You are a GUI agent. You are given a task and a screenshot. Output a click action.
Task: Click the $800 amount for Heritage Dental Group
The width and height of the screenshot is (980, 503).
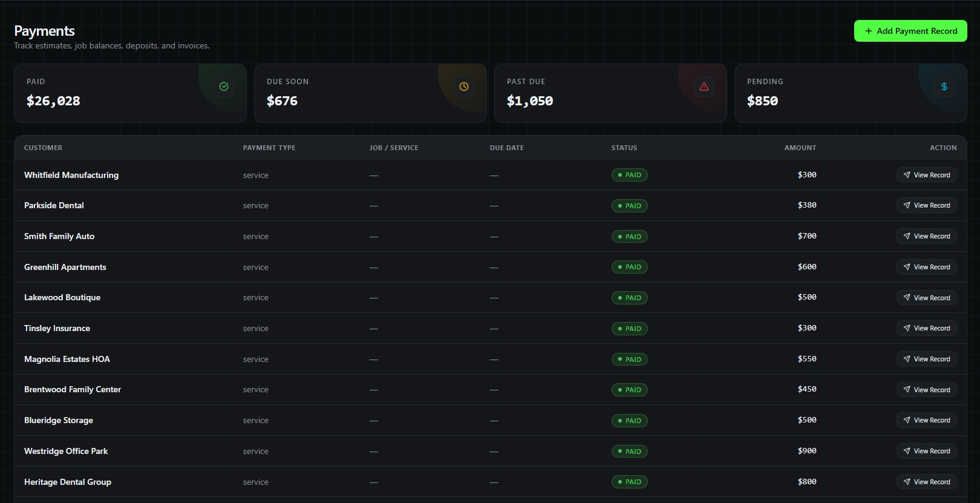click(807, 482)
